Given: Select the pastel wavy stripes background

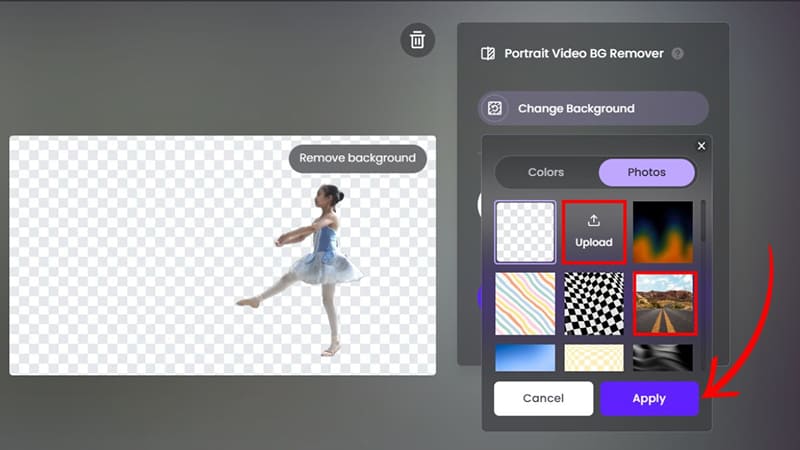Looking at the screenshot, I should [525, 303].
